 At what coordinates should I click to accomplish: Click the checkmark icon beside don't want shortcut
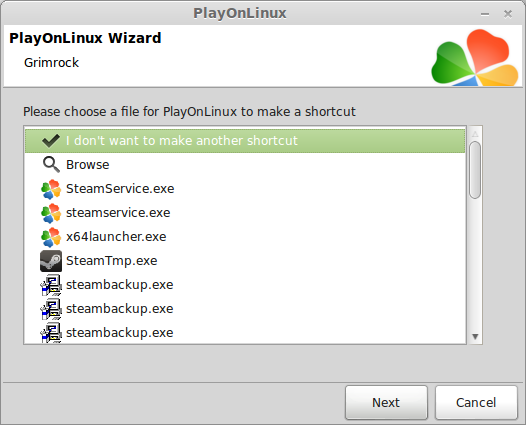click(x=51, y=141)
